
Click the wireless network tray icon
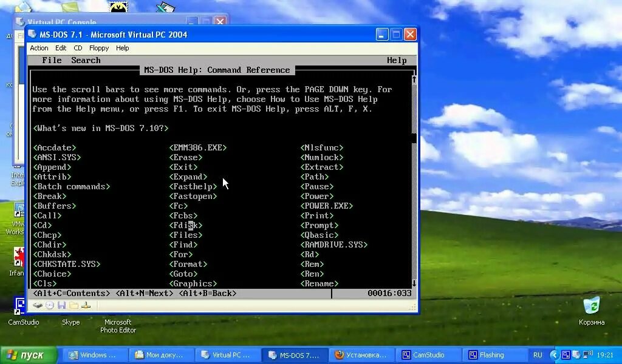(x=587, y=354)
